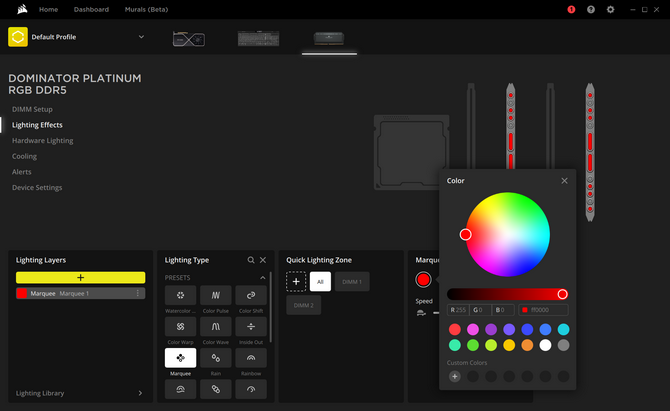
Task: Adjust the brightness slider handle
Action: pyautogui.click(x=562, y=294)
